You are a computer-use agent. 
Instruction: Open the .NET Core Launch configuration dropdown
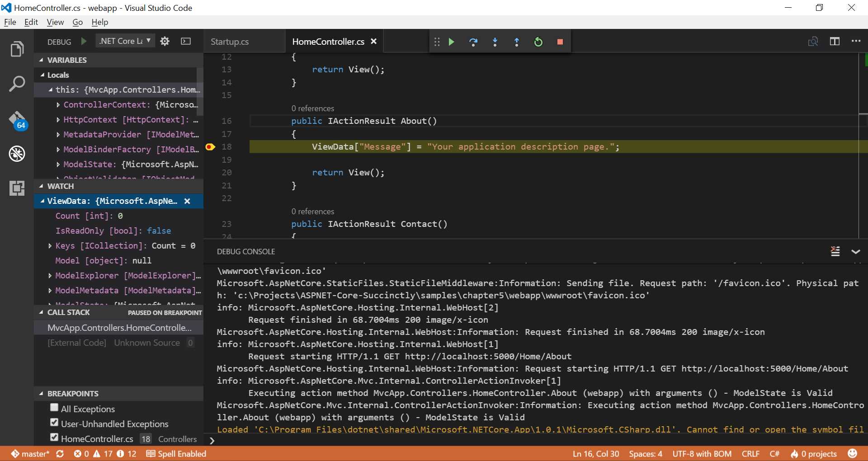125,41
